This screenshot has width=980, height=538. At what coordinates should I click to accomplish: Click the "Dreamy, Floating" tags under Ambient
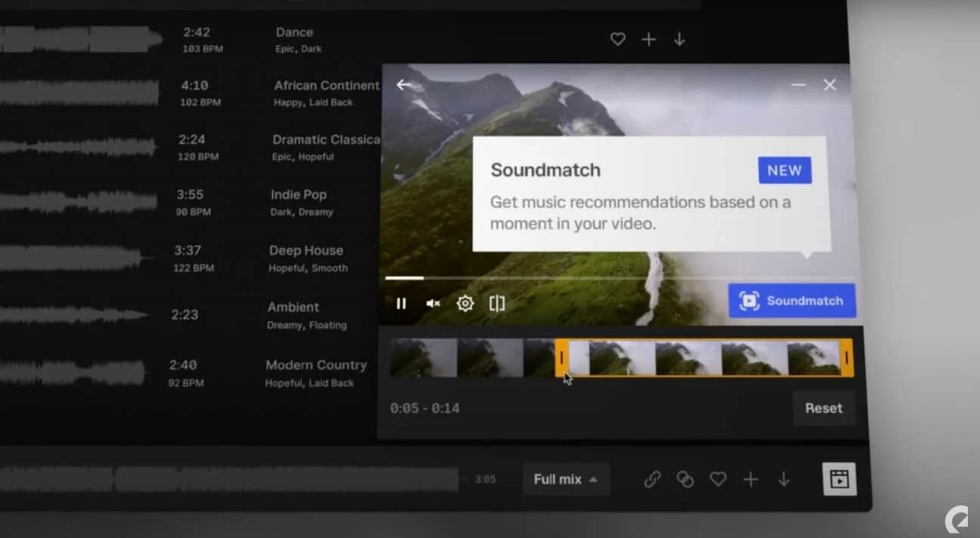click(x=307, y=325)
